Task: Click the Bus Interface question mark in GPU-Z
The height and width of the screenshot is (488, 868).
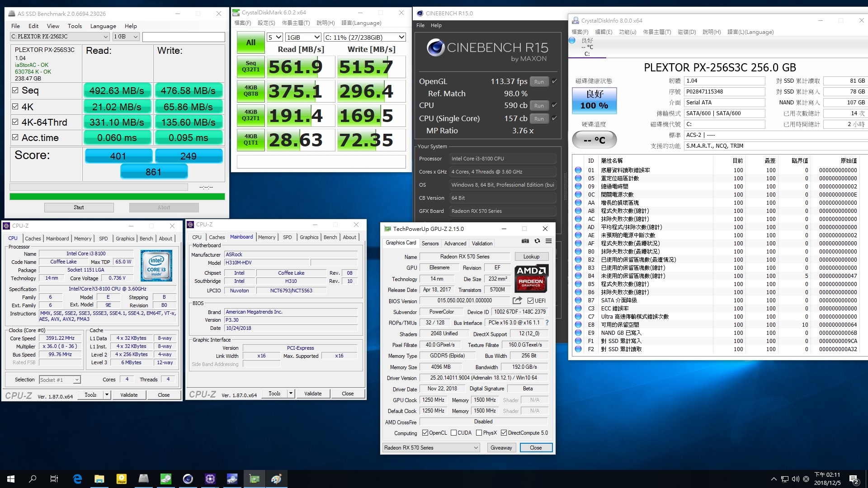Action: coord(547,323)
